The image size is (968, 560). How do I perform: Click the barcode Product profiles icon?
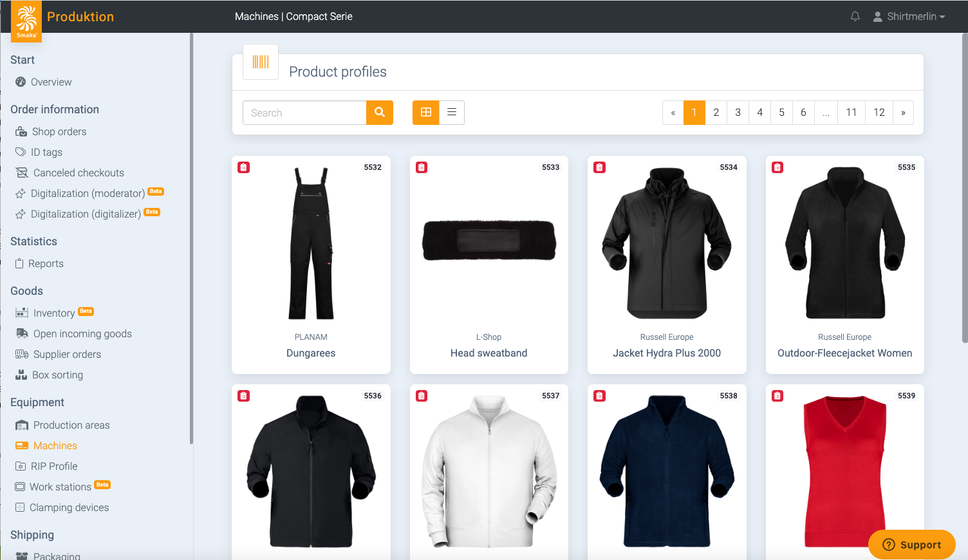[x=261, y=62]
